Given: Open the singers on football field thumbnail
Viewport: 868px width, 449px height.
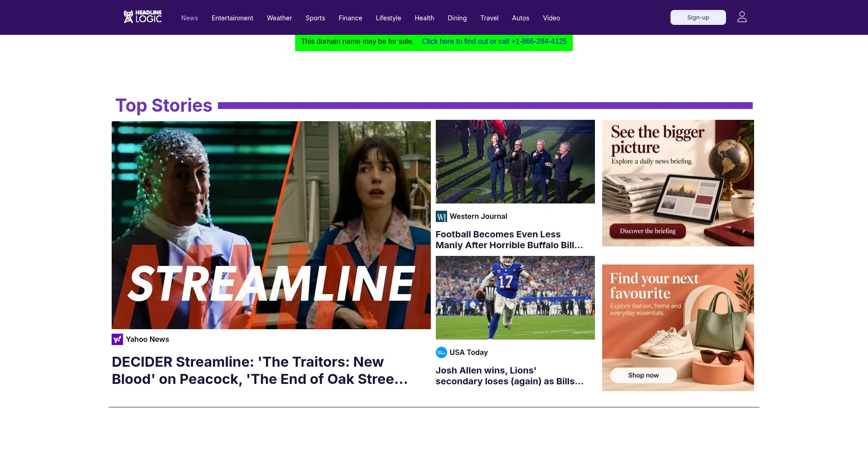Looking at the screenshot, I should coord(515,161).
